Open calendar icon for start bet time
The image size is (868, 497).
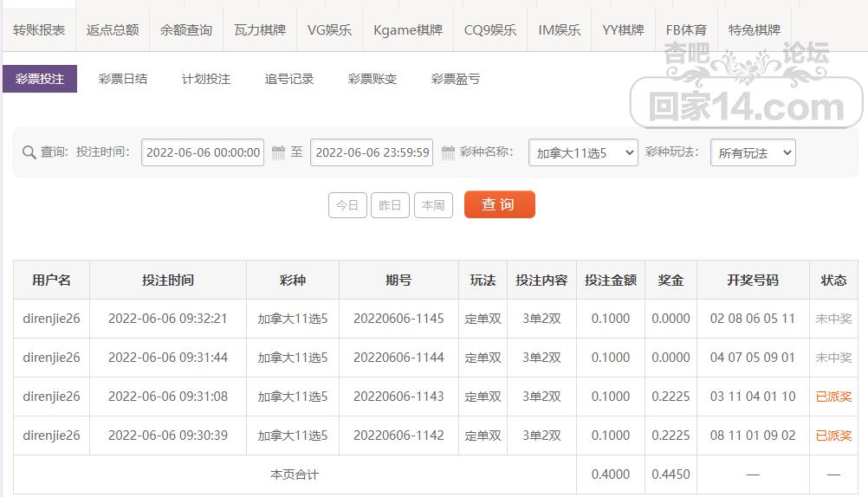(278, 152)
